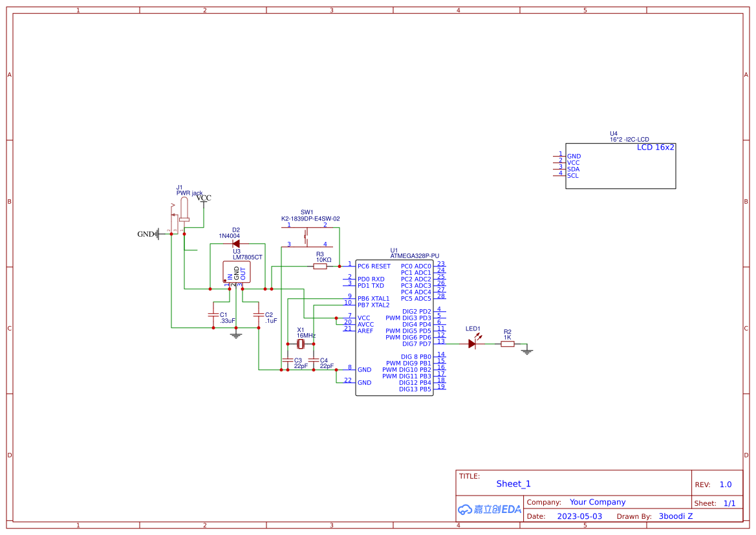Click the Drawn By name 3boodi Z
Viewport: 756px width, 535px height.
click(676, 516)
